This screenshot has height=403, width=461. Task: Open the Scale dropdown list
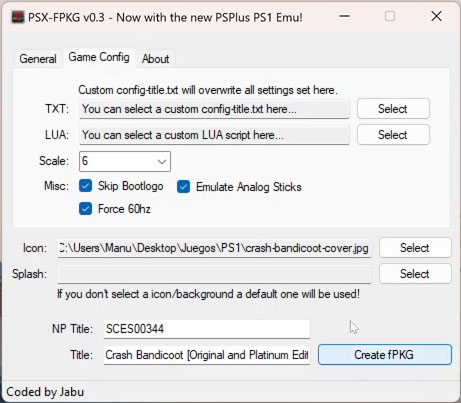pyautogui.click(x=125, y=161)
